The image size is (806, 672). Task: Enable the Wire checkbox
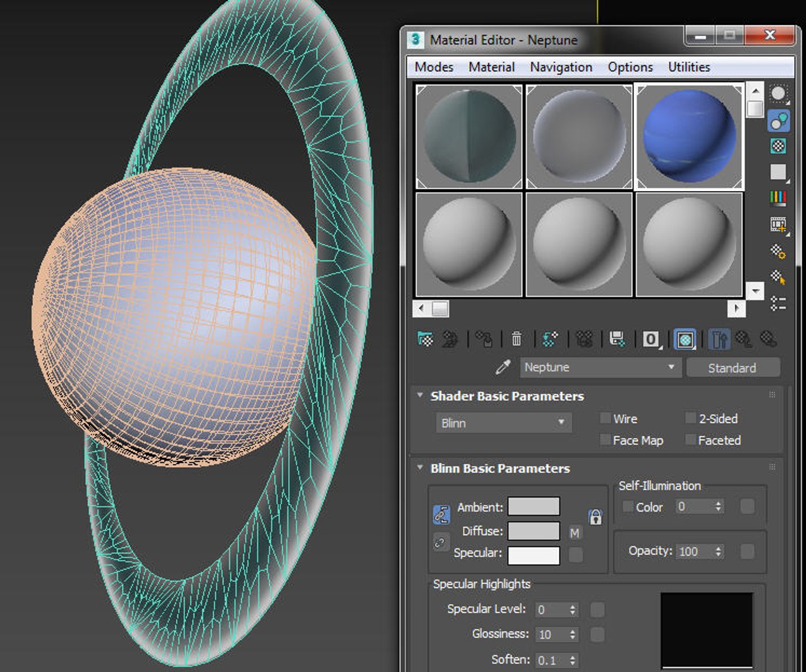pos(605,418)
